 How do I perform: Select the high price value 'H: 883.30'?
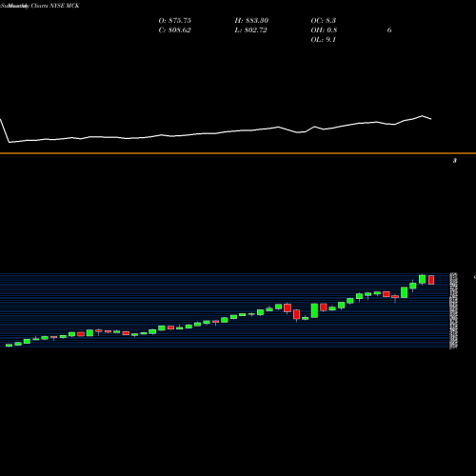(x=251, y=21)
